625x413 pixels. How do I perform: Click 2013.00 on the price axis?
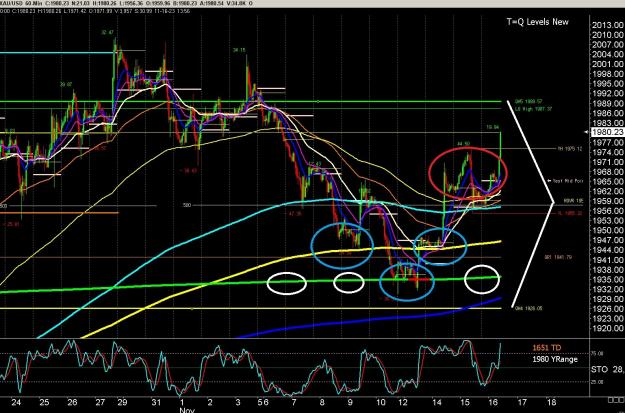608,25
